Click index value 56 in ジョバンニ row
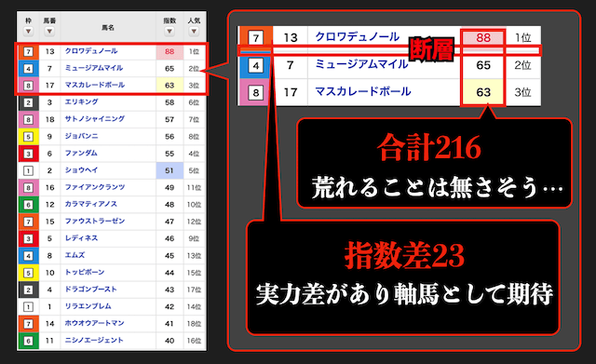This screenshot has height=364, width=596. coord(169,137)
